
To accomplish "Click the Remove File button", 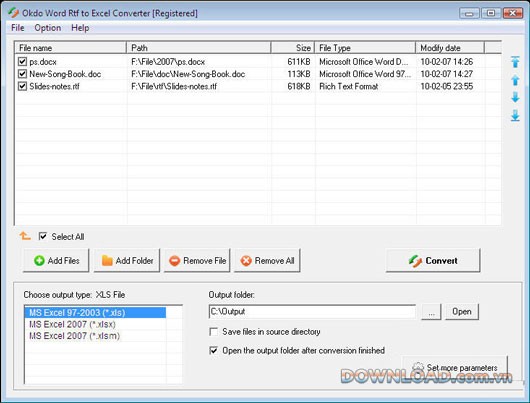I will coord(197,260).
